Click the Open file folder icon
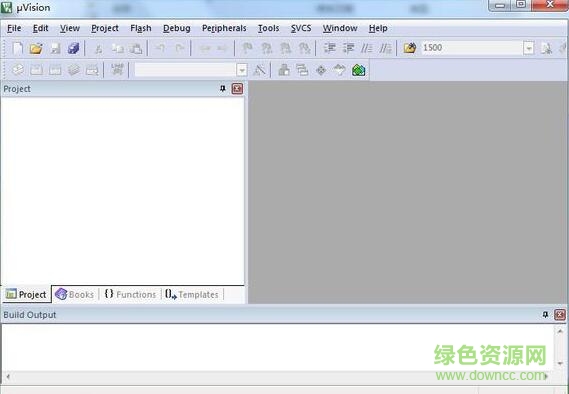The image size is (569, 394). [36, 48]
